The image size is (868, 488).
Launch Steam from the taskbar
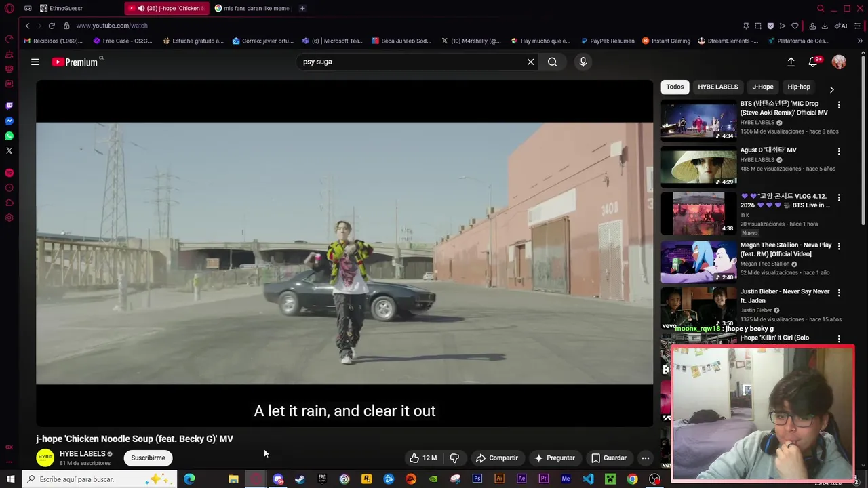tap(300, 479)
